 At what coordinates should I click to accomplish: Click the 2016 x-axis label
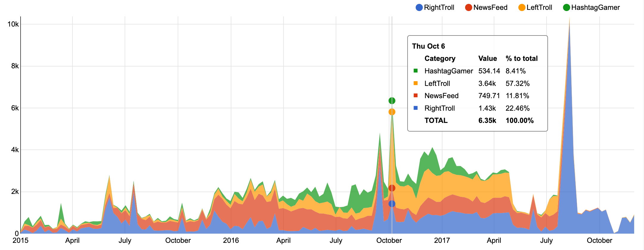231,240
